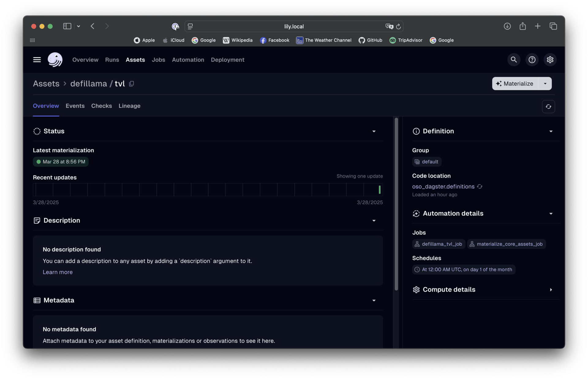Go to Automation in top navigation
588x379 pixels.
pyautogui.click(x=188, y=60)
